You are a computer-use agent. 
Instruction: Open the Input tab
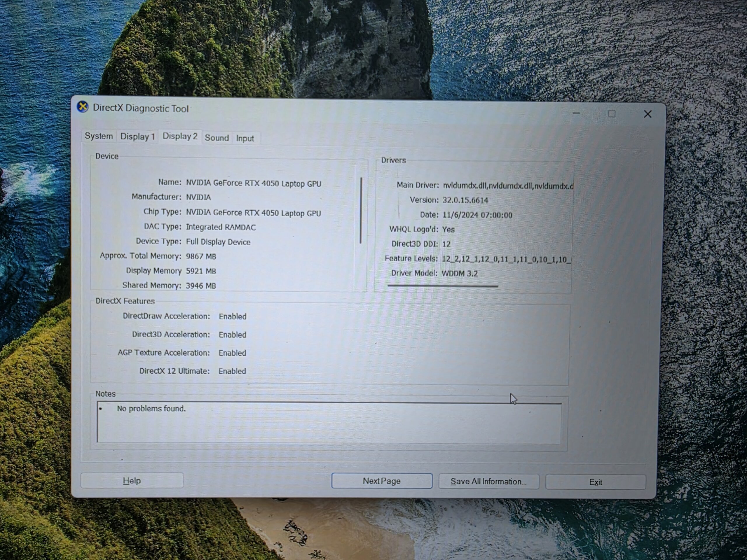pos(245,139)
